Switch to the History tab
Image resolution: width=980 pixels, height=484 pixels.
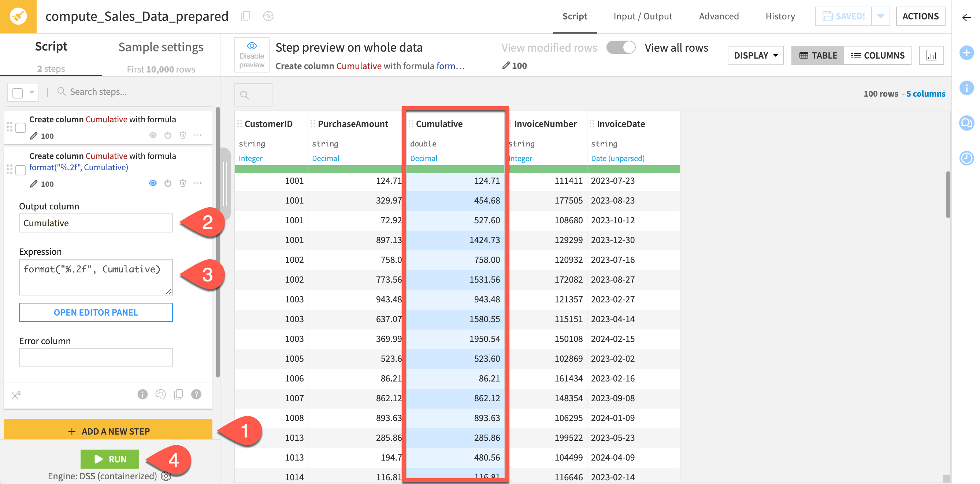[780, 16]
